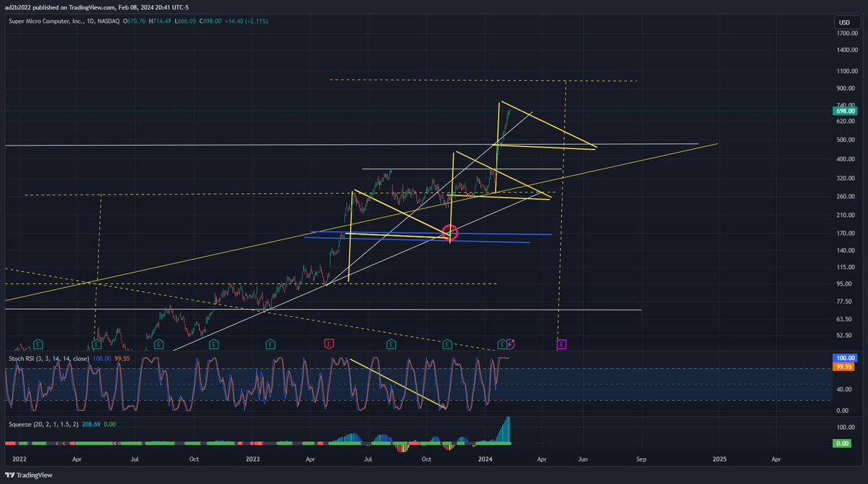Click the 52.50 price axis label
The width and height of the screenshot is (868, 484).
[x=844, y=336]
